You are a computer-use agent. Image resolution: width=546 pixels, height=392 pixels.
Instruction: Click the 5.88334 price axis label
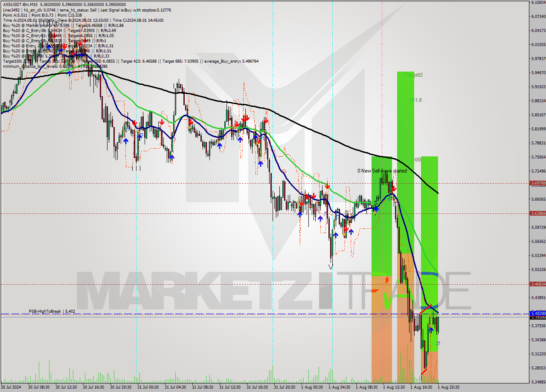(538, 101)
